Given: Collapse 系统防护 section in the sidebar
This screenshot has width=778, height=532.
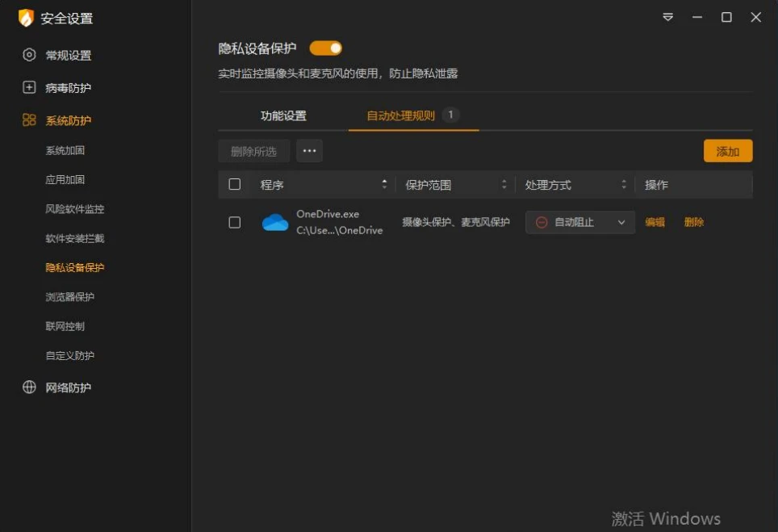Looking at the screenshot, I should pos(69,120).
